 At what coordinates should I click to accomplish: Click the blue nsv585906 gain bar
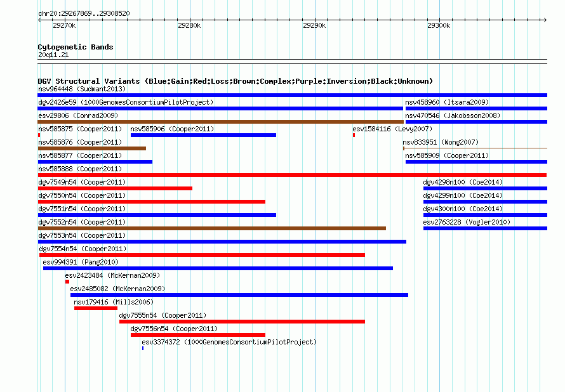coord(203,135)
